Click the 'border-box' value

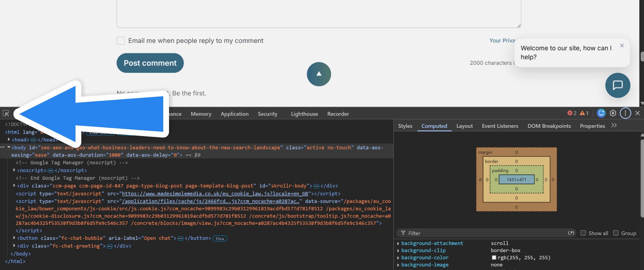click(x=505, y=251)
